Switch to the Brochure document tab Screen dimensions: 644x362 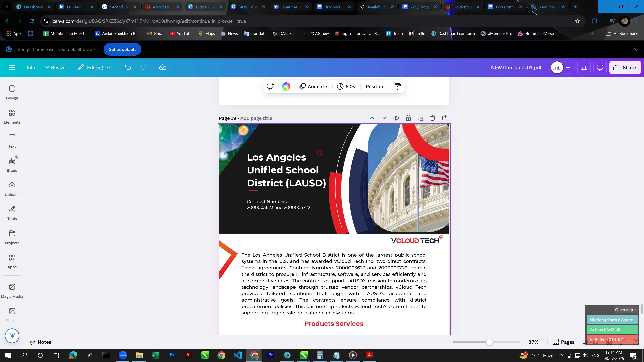tap(334, 7)
